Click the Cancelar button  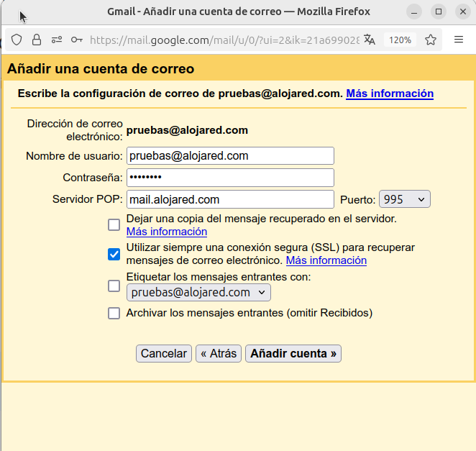point(164,353)
